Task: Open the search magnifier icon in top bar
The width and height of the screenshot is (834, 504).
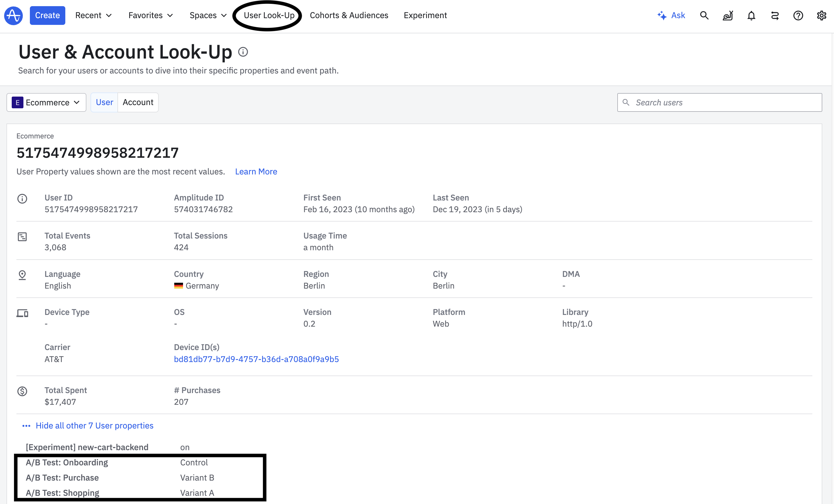Action: pyautogui.click(x=704, y=16)
